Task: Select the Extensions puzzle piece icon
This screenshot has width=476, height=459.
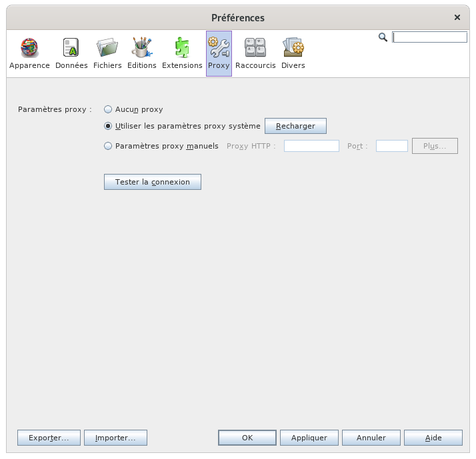Action: (182, 53)
